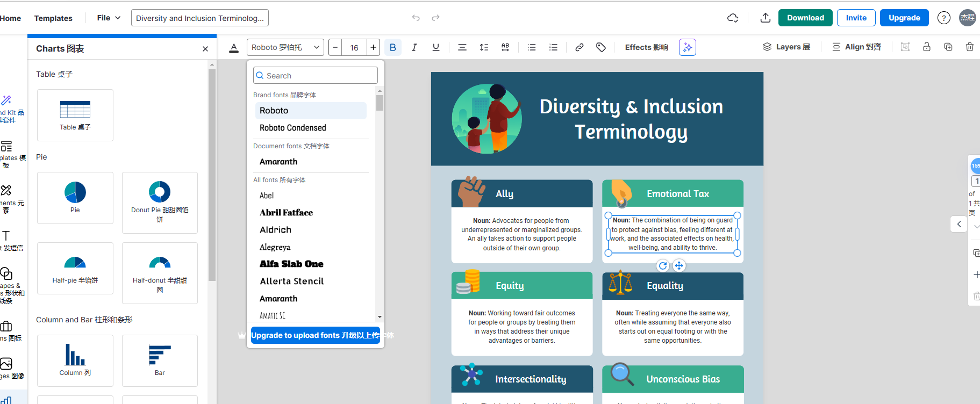Open the user avatar menu

(x=968, y=18)
